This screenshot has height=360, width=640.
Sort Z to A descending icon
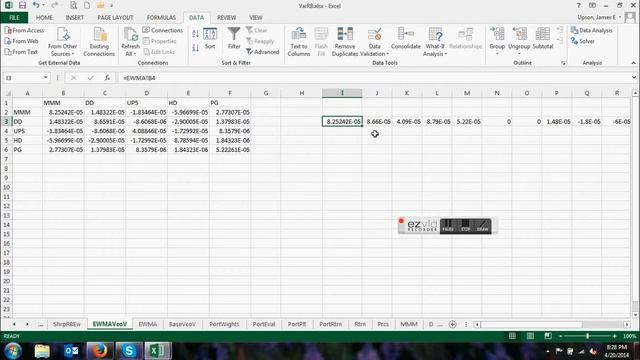[x=195, y=48]
